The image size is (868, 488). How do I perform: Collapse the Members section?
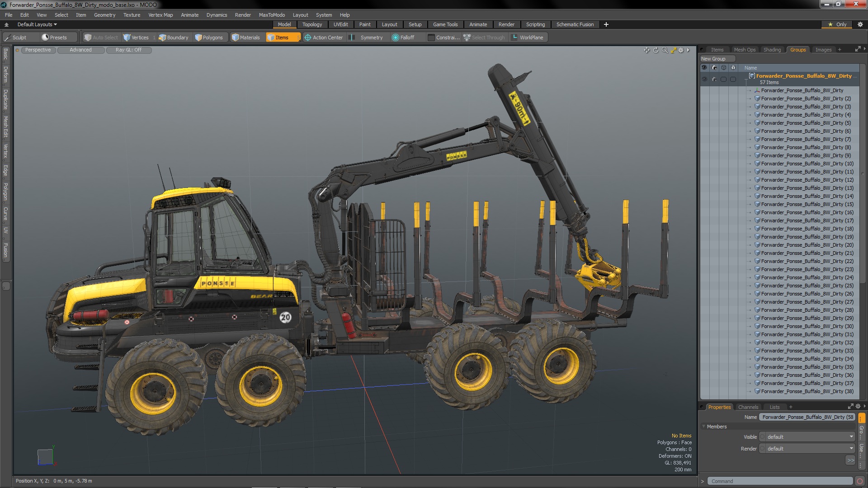(x=704, y=427)
